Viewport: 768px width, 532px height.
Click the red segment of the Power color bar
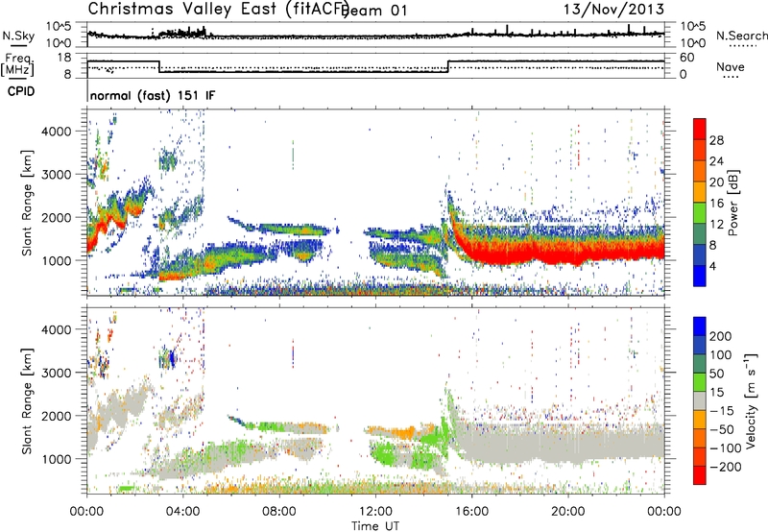point(700,130)
